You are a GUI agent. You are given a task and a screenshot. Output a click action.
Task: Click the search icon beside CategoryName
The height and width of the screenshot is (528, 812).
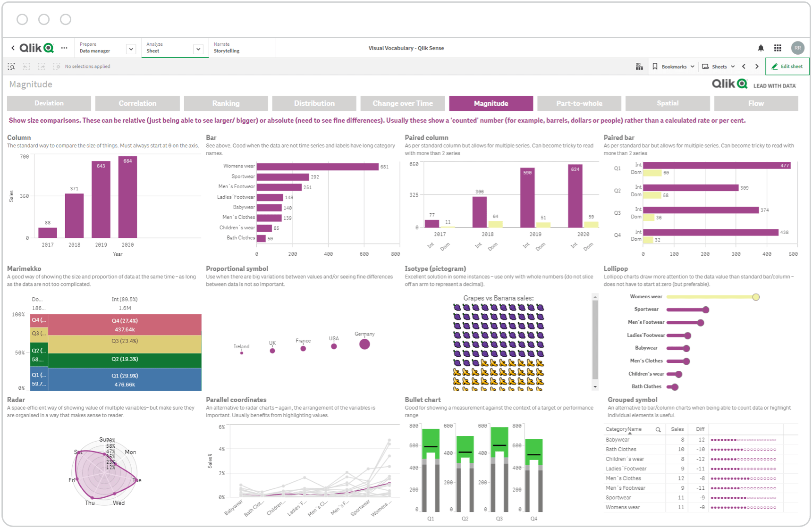[658, 429]
